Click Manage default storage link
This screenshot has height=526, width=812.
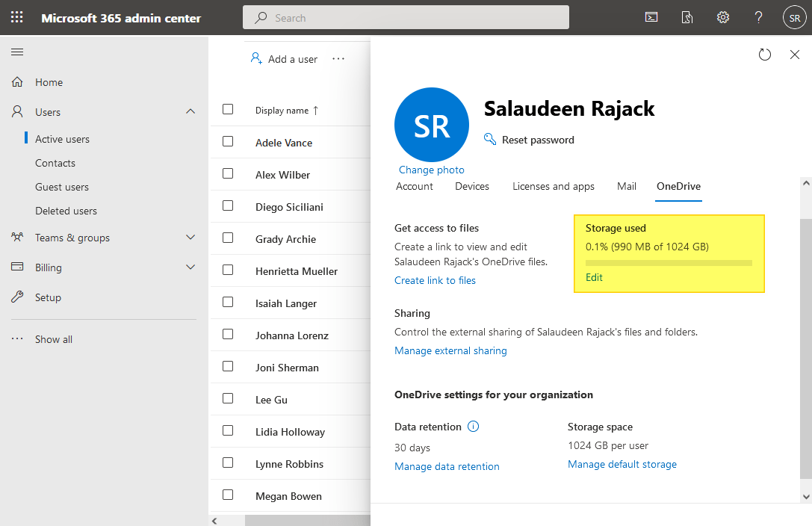pyautogui.click(x=622, y=465)
